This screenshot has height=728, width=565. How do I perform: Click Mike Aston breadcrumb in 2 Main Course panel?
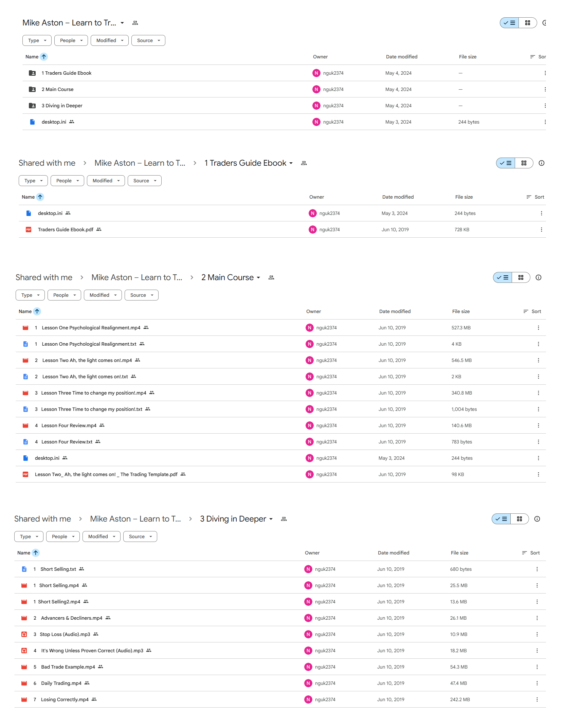click(137, 277)
